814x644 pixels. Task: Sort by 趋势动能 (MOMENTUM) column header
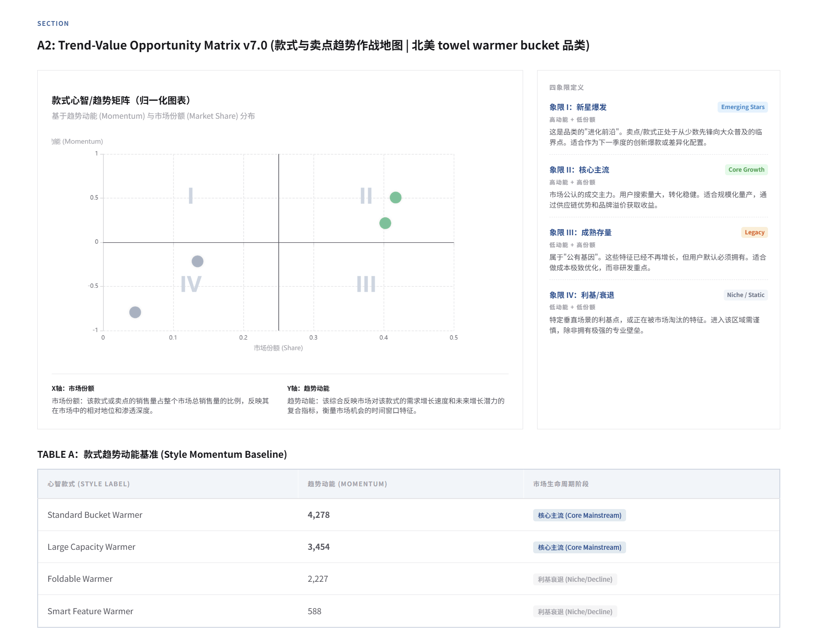coord(347,484)
